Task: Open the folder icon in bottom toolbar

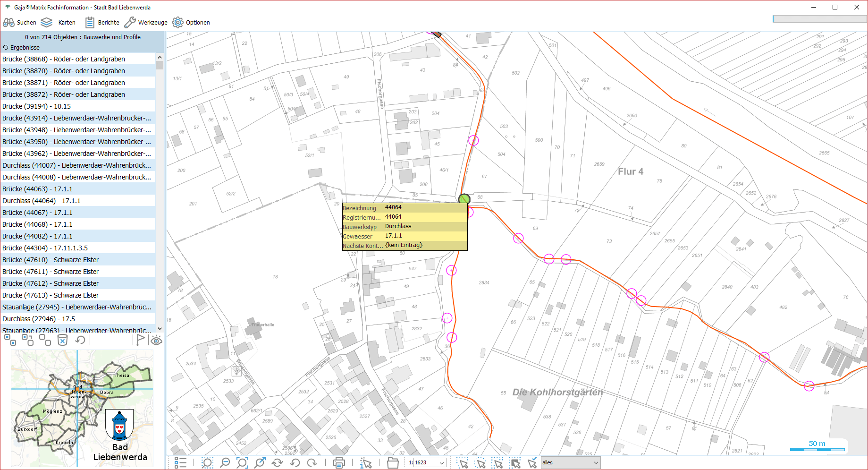Action: click(x=393, y=463)
